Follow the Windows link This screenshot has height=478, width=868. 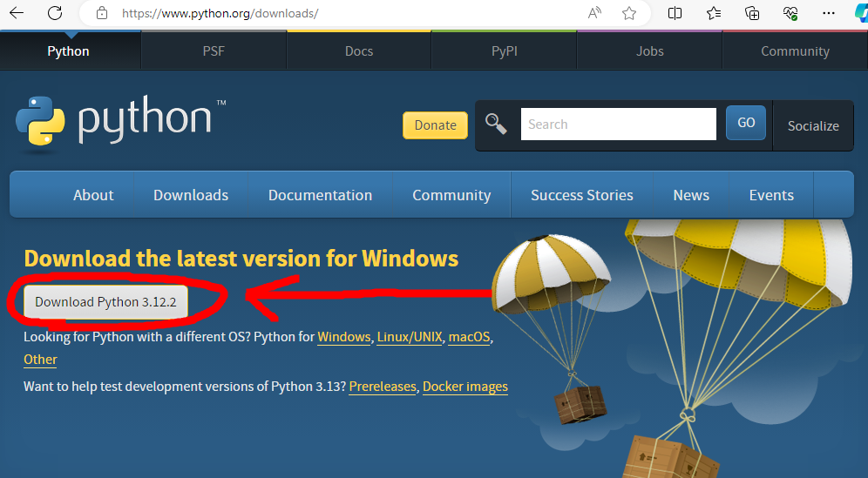[343, 337]
